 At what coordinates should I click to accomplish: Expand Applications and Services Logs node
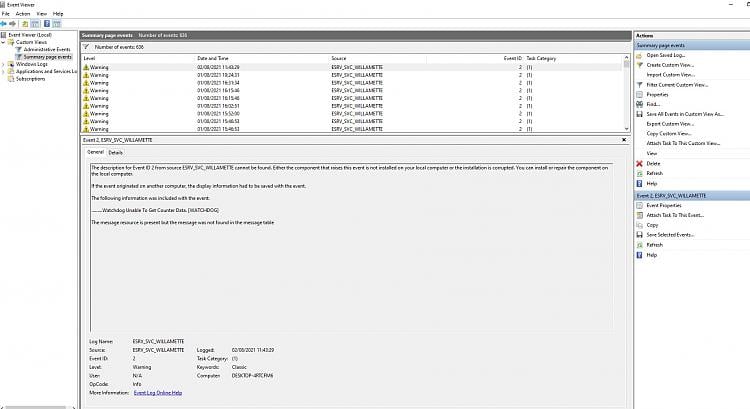(3, 71)
